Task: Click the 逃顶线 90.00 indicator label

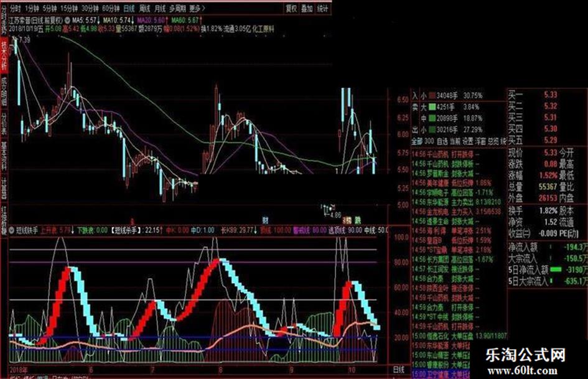Action: [x=345, y=230]
